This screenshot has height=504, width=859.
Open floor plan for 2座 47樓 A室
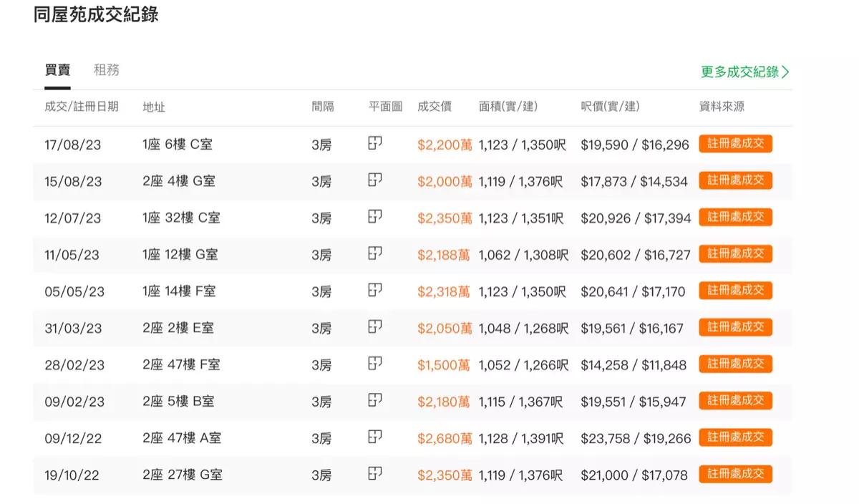click(375, 437)
